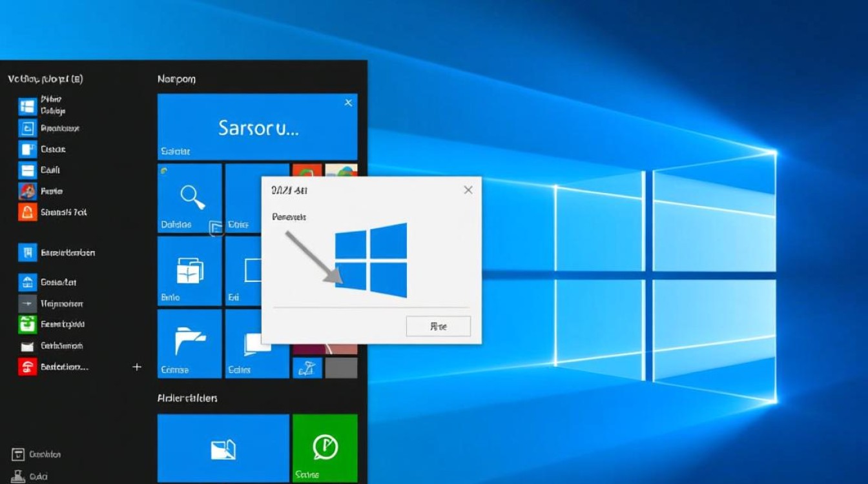Open the folder icon tile

pyautogui.click(x=190, y=343)
